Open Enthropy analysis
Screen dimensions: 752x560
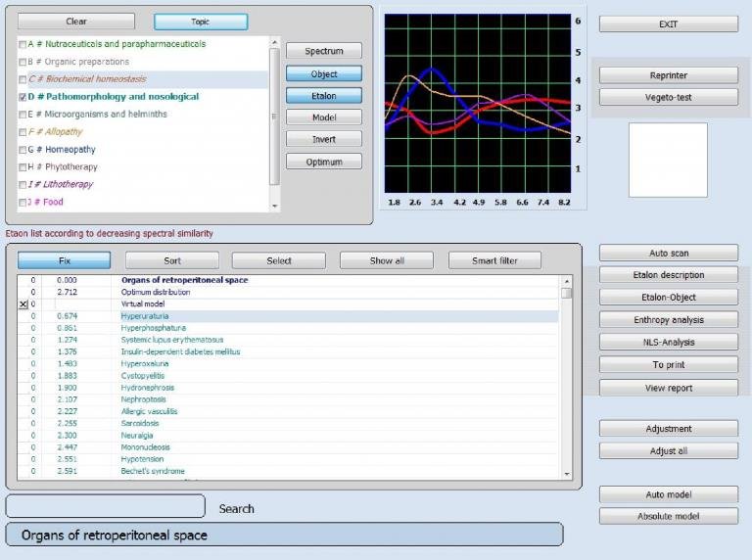pos(668,320)
